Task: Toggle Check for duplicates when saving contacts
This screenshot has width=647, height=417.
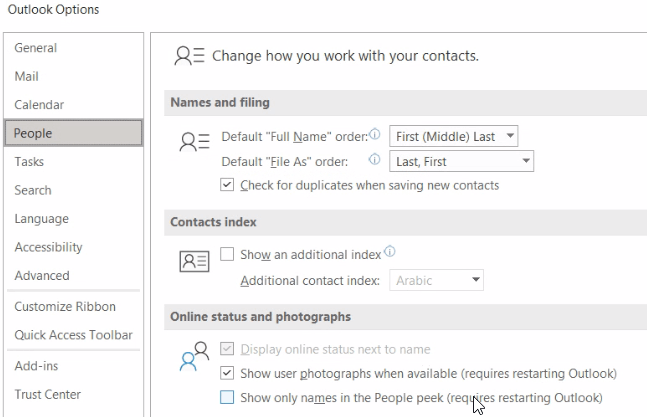Action: tap(227, 185)
